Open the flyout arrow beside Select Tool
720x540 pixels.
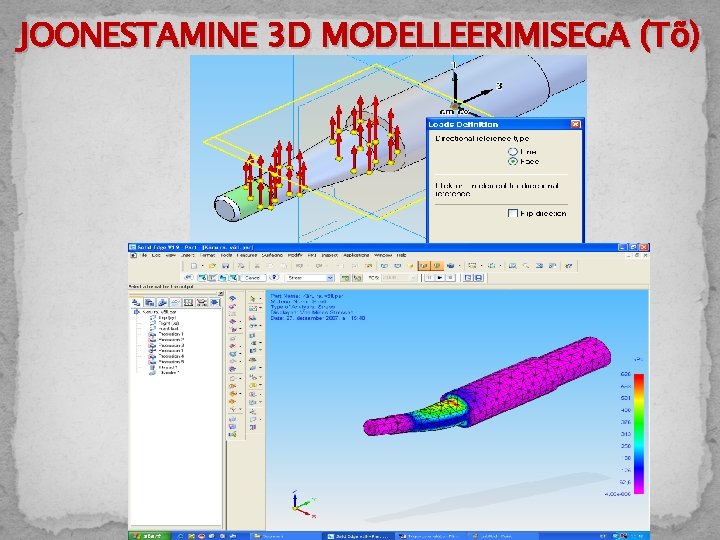pyautogui.click(x=260, y=298)
